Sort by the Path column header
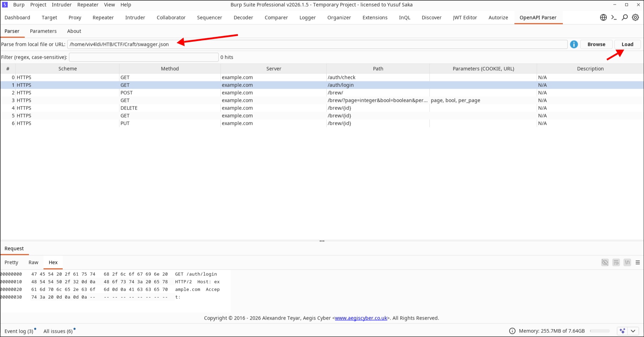The image size is (644, 337). [x=378, y=69]
